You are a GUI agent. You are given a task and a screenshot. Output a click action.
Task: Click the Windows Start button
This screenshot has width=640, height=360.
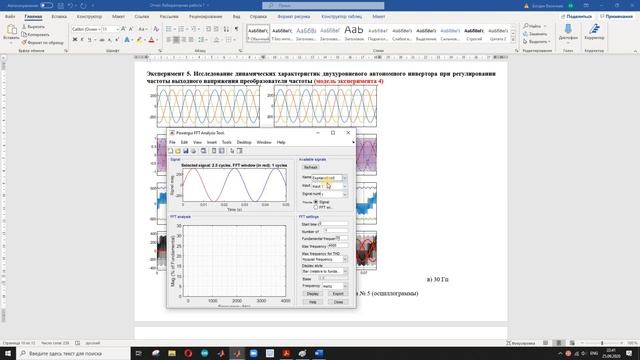tap(8, 353)
